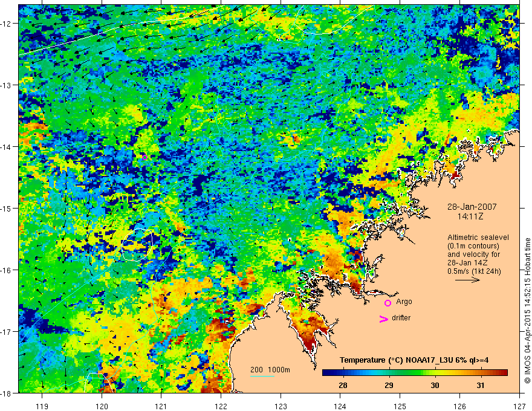Viewport: 532px width, 411px height.
Task: Click latitude axis label '-12'
Action: tap(7, 24)
